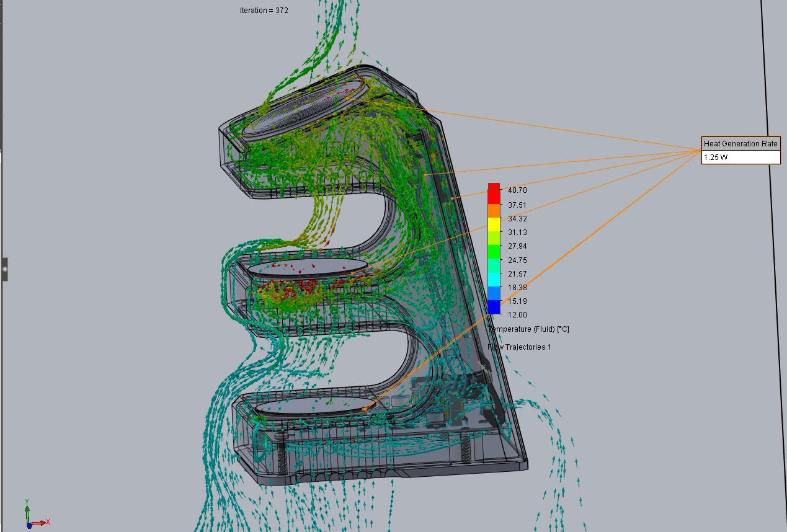Click the yellow segment of temperature legend

coord(494,224)
